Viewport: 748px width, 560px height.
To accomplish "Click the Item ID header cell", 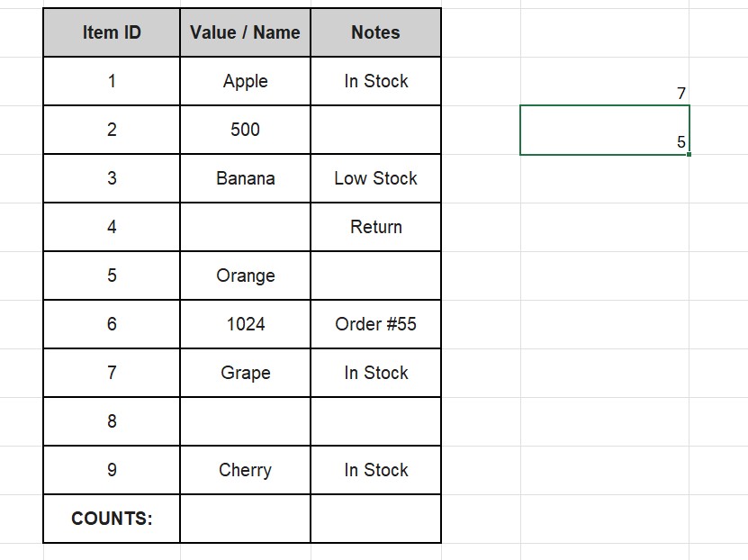I will pos(112,32).
